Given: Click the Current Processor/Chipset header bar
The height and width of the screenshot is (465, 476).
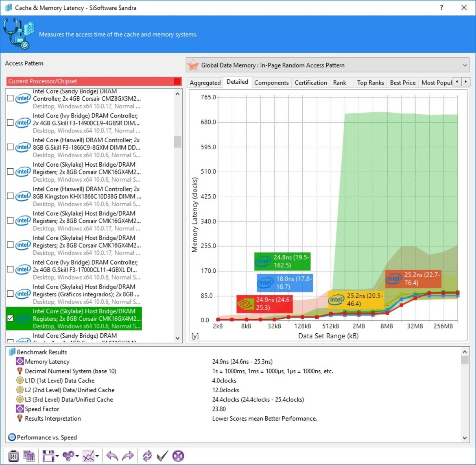Looking at the screenshot, I should tap(94, 81).
